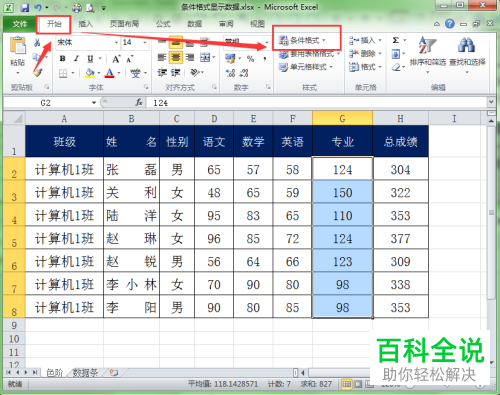Open 查找和选择 find and select

coord(467,54)
